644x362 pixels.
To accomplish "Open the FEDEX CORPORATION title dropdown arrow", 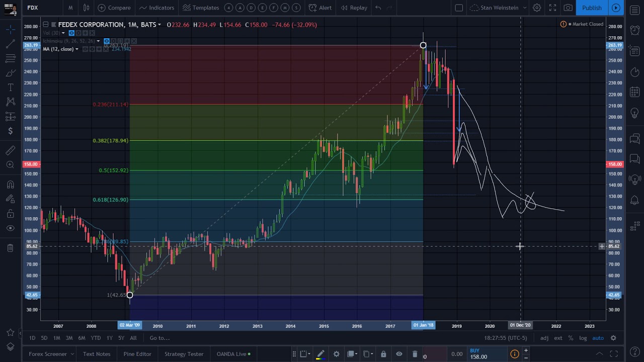I will tap(159, 25).
